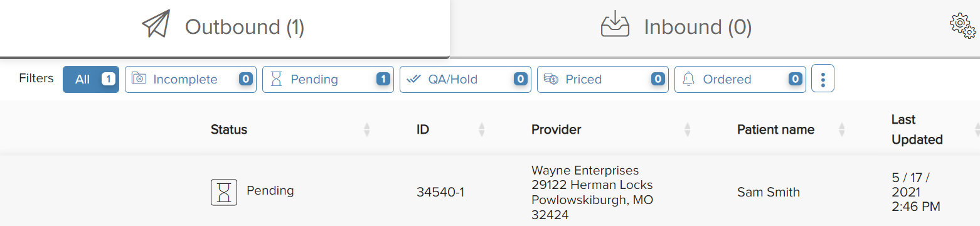Sort by Provider column arrows
Viewport: 980px width, 226px height.
[x=688, y=130]
